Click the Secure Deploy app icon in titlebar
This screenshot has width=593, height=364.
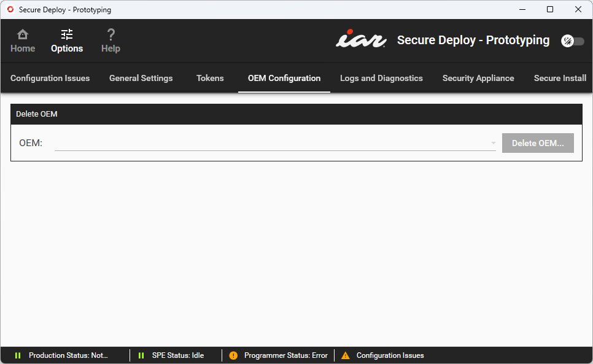point(10,9)
